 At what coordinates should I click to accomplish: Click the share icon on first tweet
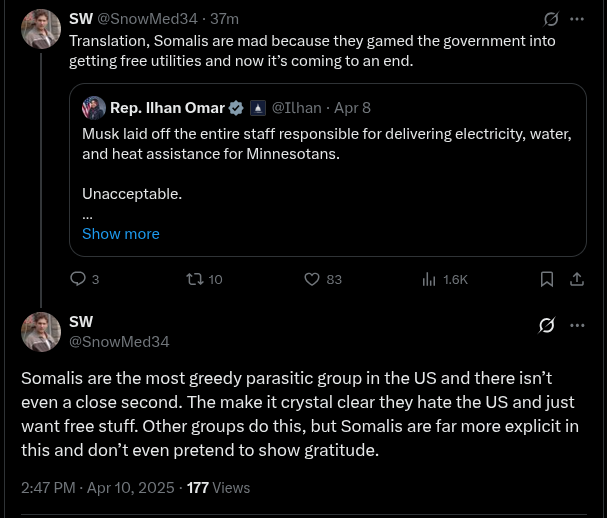click(577, 279)
